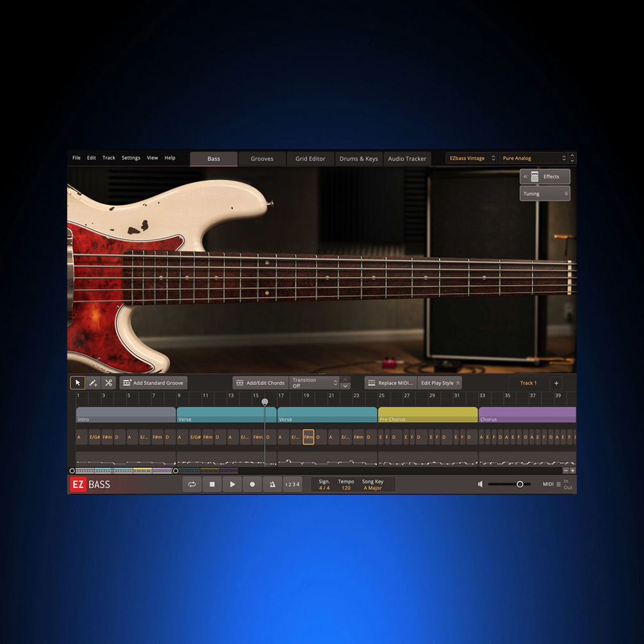The width and height of the screenshot is (644, 644).
Task: Open the Help menu
Action: click(170, 158)
